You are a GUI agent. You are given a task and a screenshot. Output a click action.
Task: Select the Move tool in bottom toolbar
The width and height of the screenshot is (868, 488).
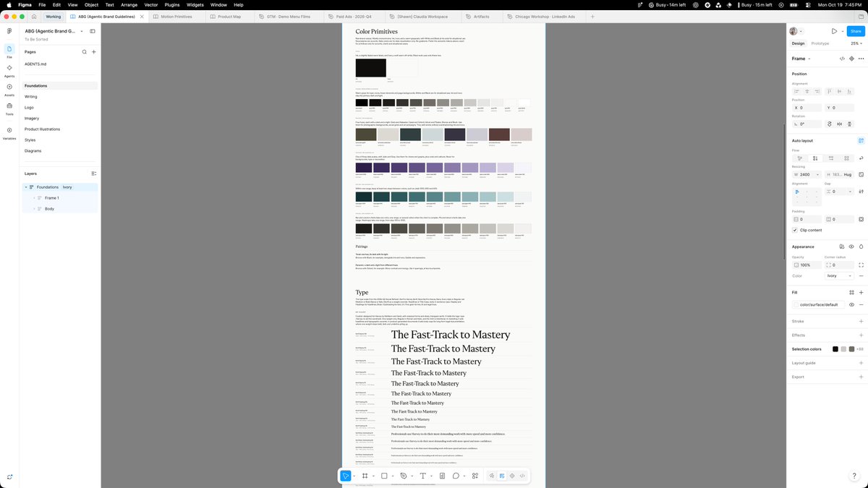click(346, 476)
